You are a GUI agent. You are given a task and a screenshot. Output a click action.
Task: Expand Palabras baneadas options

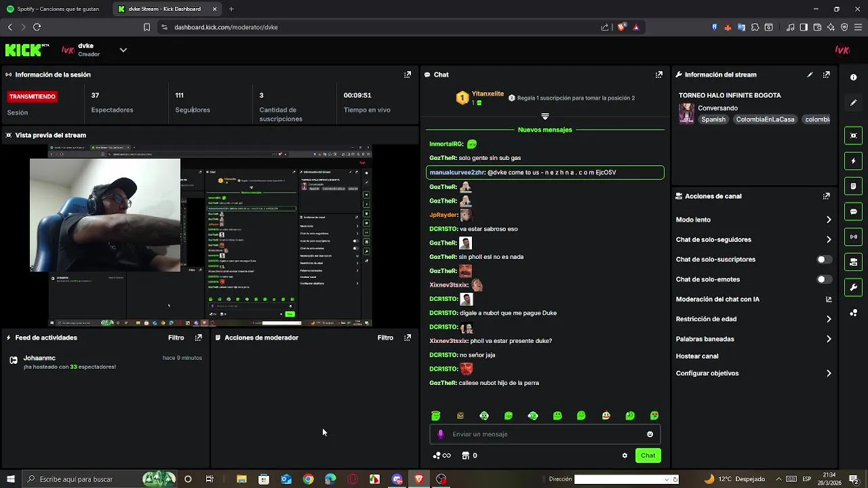829,339
